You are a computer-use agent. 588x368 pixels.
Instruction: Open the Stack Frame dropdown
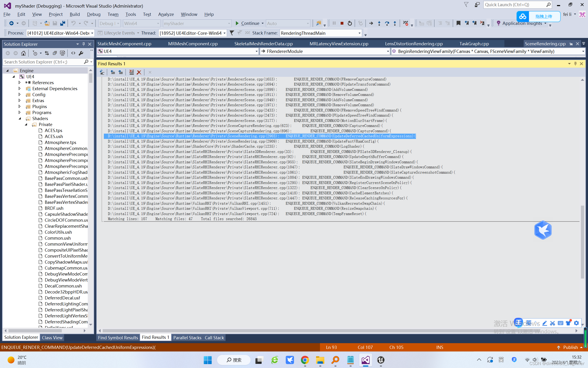320,33
